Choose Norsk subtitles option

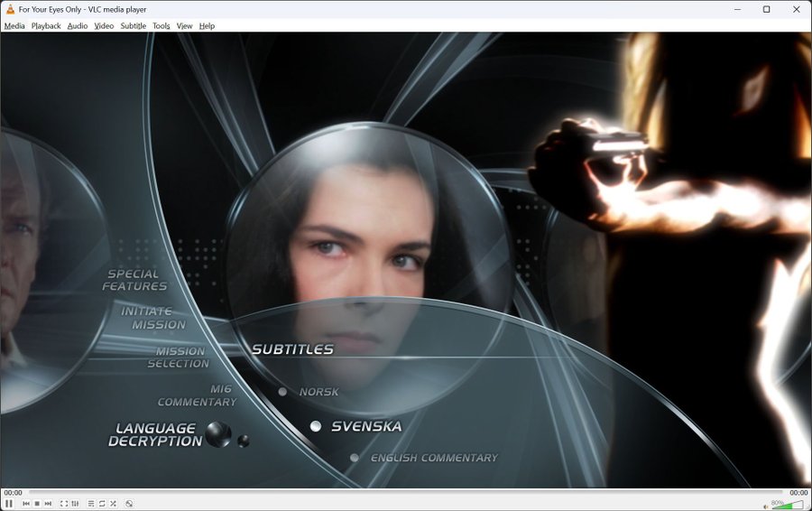pos(318,392)
